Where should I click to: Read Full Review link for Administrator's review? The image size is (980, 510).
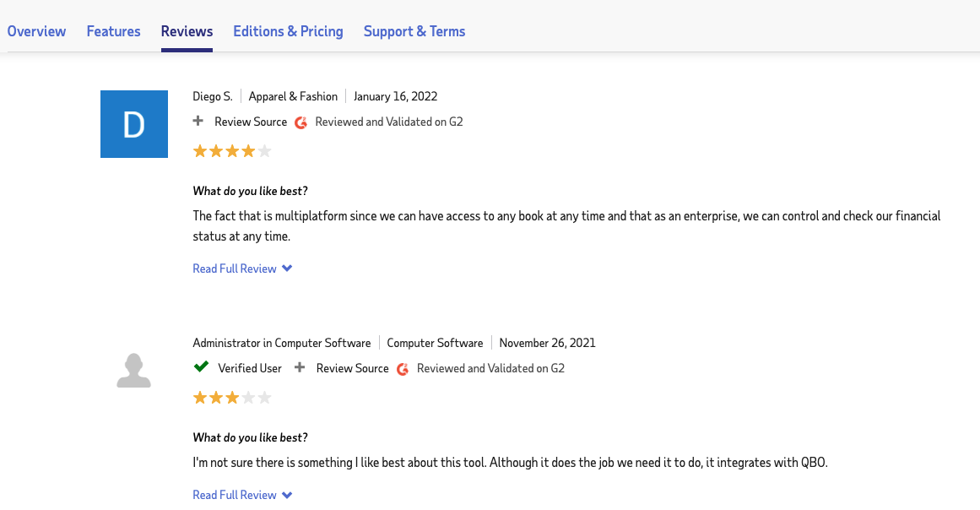235,495
